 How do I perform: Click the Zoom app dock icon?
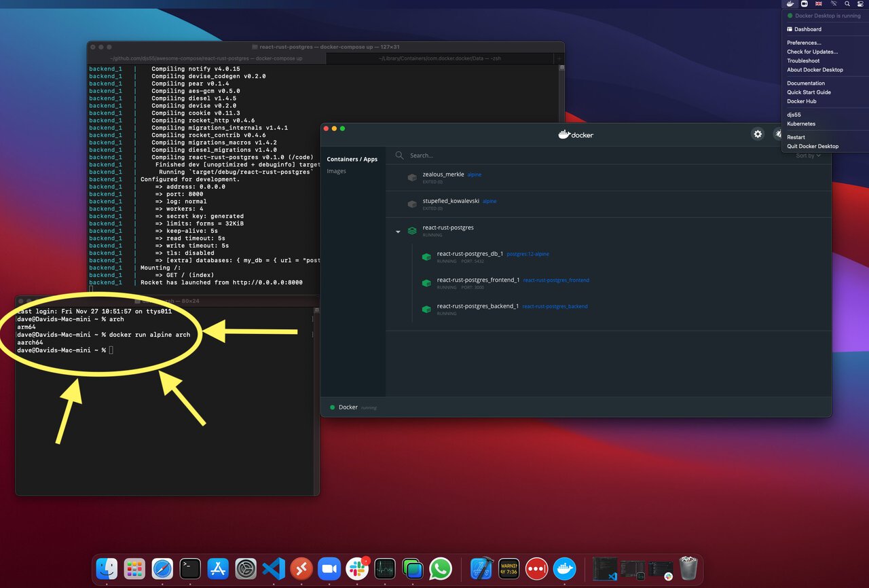tap(329, 568)
